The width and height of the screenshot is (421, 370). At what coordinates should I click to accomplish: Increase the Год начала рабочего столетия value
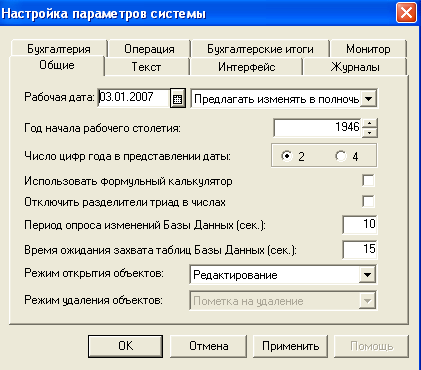(369, 123)
